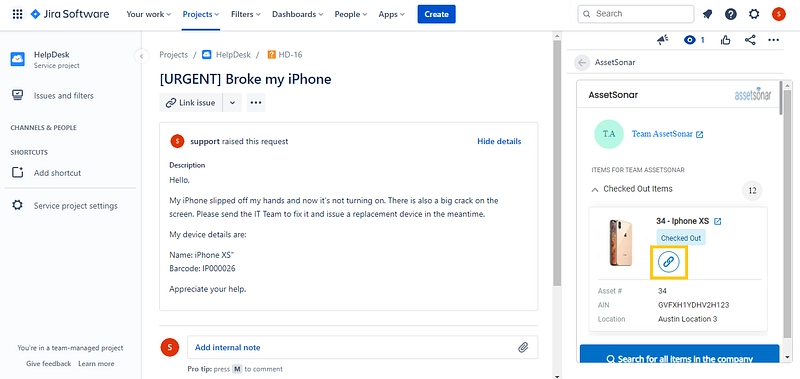Click the assetsonar brand logo
This screenshot has height=379, width=800.
(x=753, y=94)
